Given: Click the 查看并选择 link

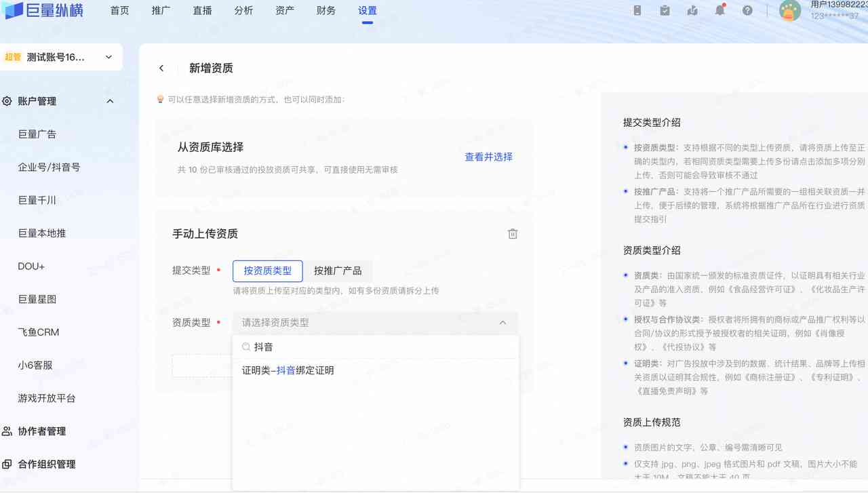Looking at the screenshot, I should (x=488, y=157).
